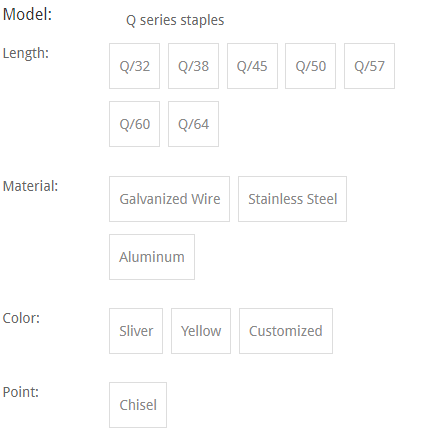Click the Material label
Screen dimensions: 421x435
[30, 186]
